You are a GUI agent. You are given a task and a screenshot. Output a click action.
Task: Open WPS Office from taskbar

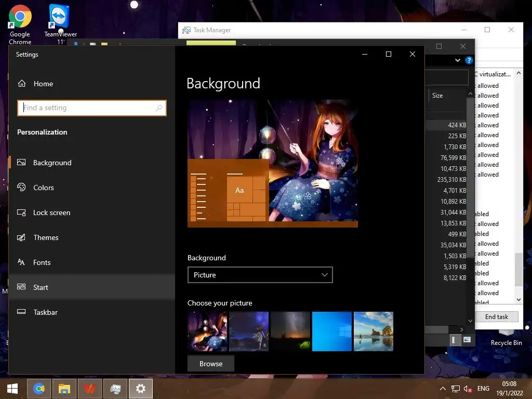point(89,389)
